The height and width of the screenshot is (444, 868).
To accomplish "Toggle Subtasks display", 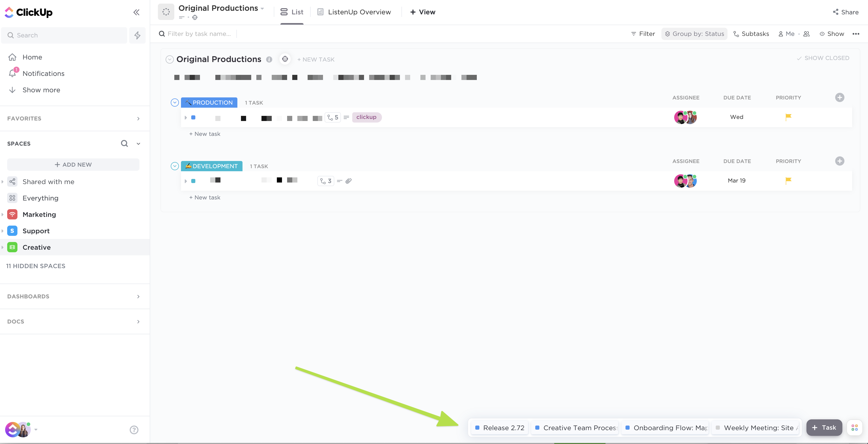I will [751, 34].
